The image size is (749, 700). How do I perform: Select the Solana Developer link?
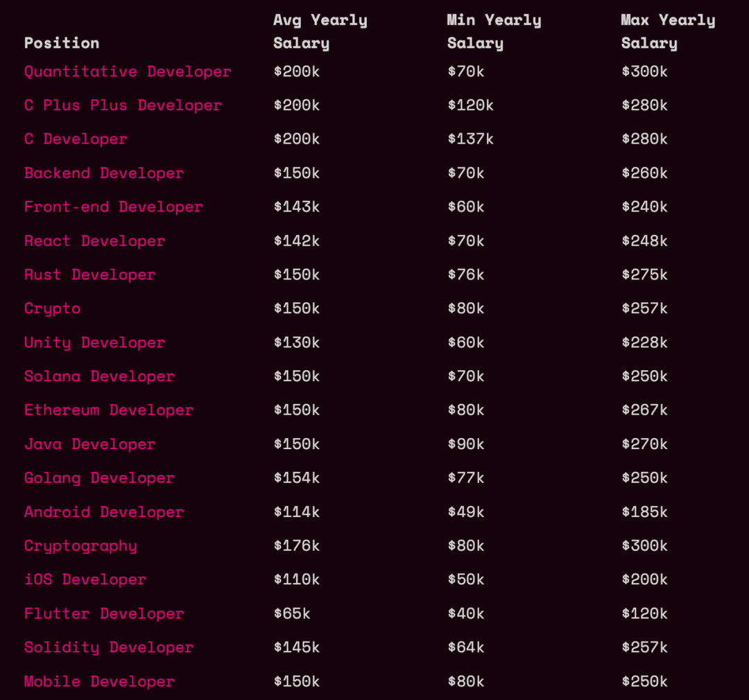pos(99,376)
